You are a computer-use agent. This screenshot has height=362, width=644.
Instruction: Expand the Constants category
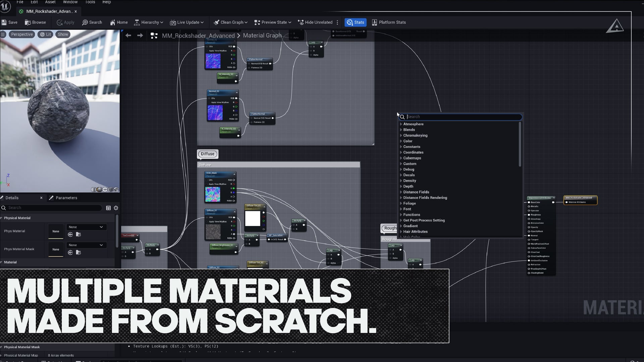pos(401,147)
